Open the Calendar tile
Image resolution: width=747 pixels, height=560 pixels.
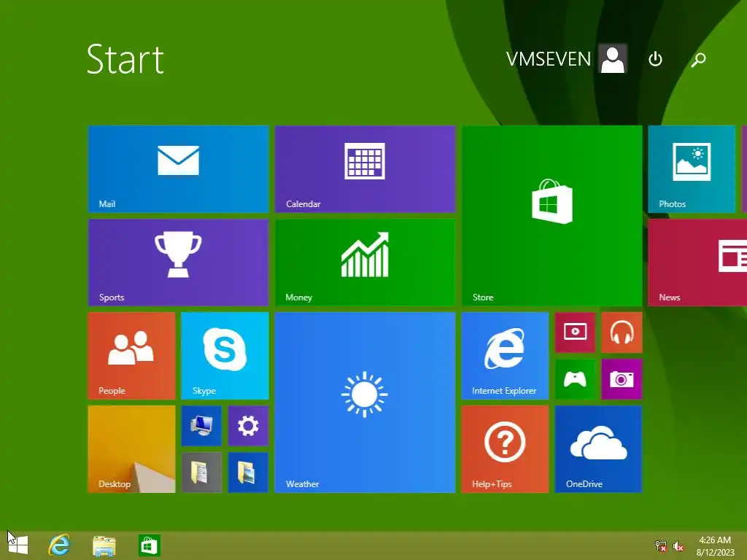[365, 169]
